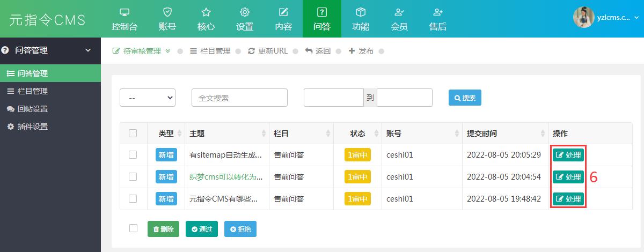The width and height of the screenshot is (644, 252).
Task: Click the green 删除 button
Action: pos(164,229)
